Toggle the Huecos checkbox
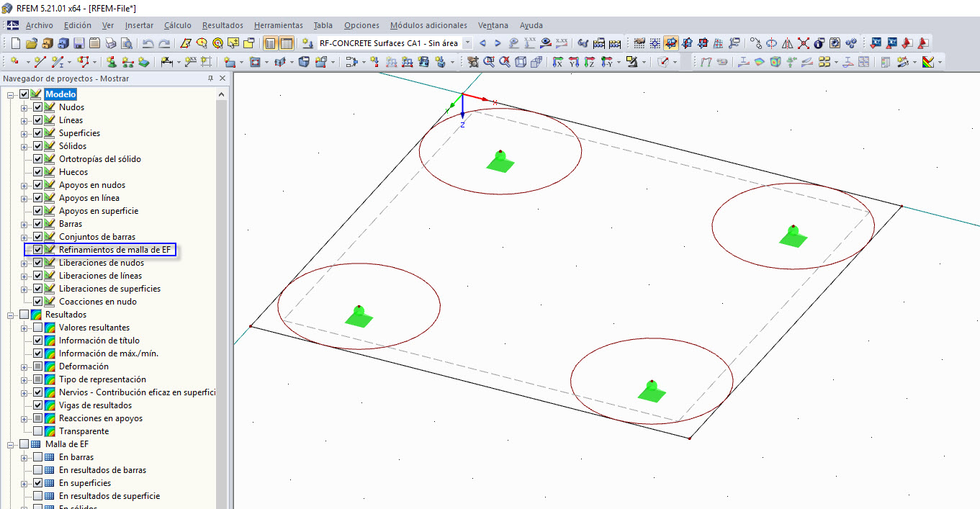This screenshot has height=509, width=980. [x=38, y=172]
